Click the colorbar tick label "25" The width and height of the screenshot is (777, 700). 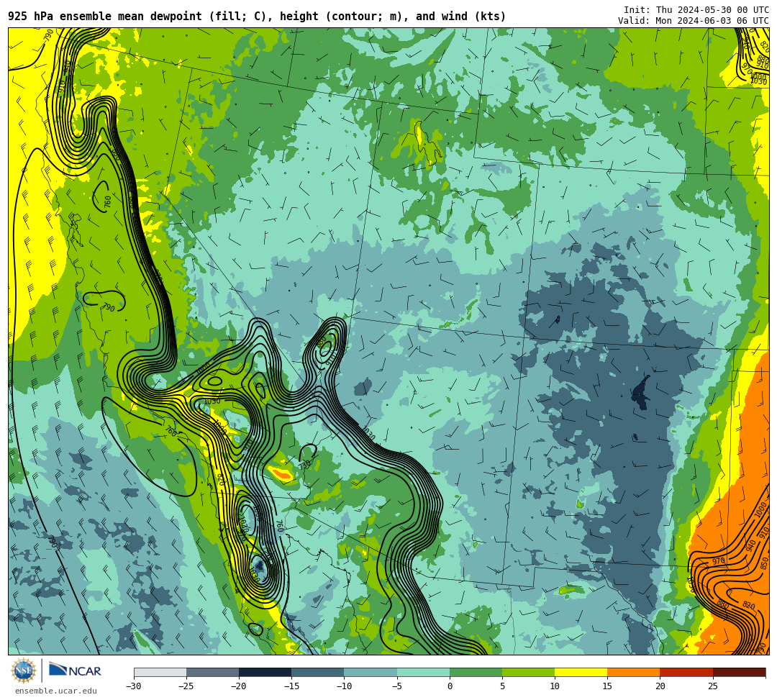tap(713, 686)
